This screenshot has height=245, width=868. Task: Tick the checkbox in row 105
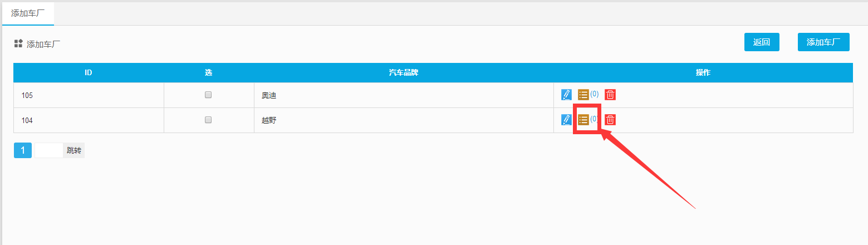(208, 95)
